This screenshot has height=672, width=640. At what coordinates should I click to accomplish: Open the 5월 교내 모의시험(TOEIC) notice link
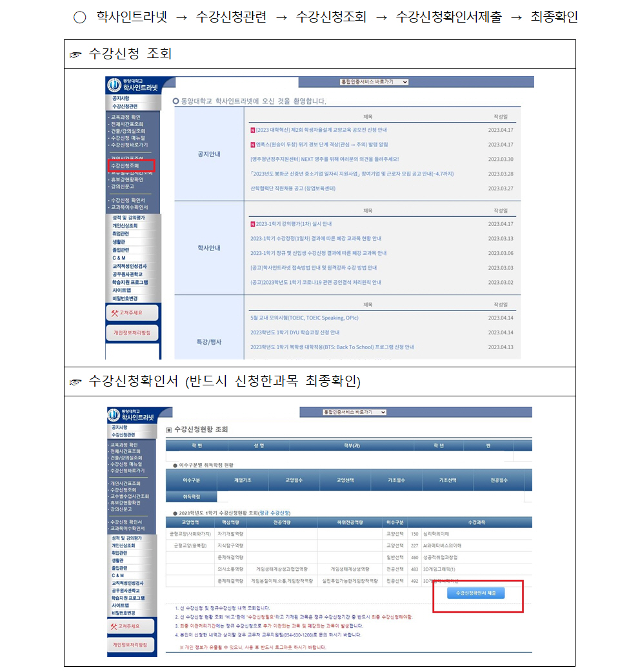point(305,318)
